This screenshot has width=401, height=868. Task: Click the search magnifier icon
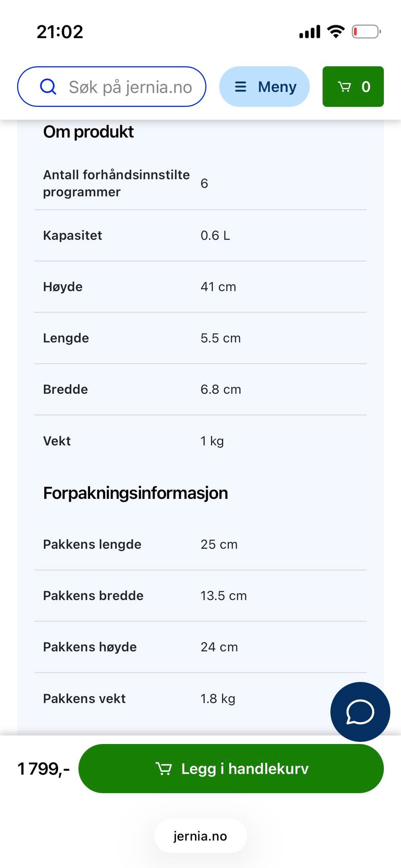(48, 87)
